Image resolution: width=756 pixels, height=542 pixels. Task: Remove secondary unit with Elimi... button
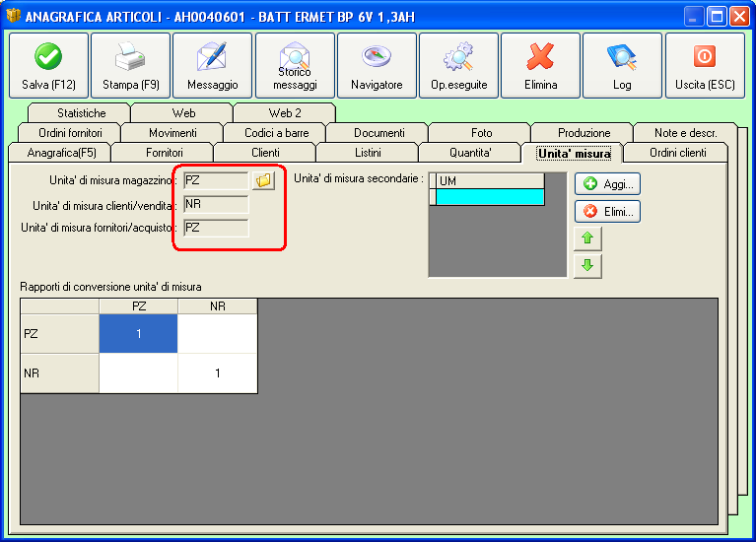pos(607,211)
